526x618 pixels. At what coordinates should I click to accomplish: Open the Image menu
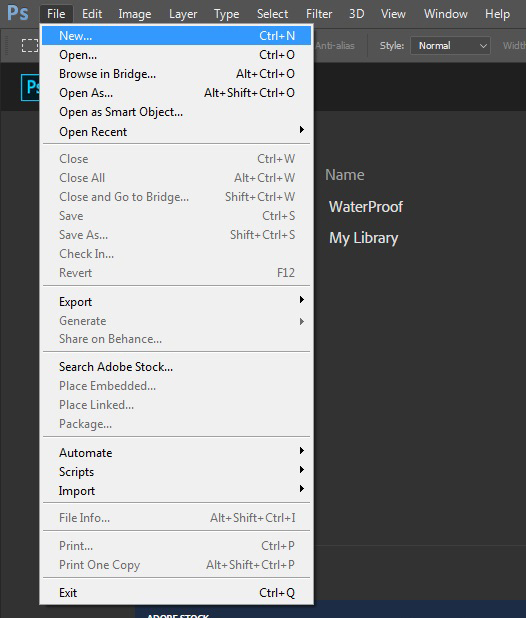coord(135,14)
